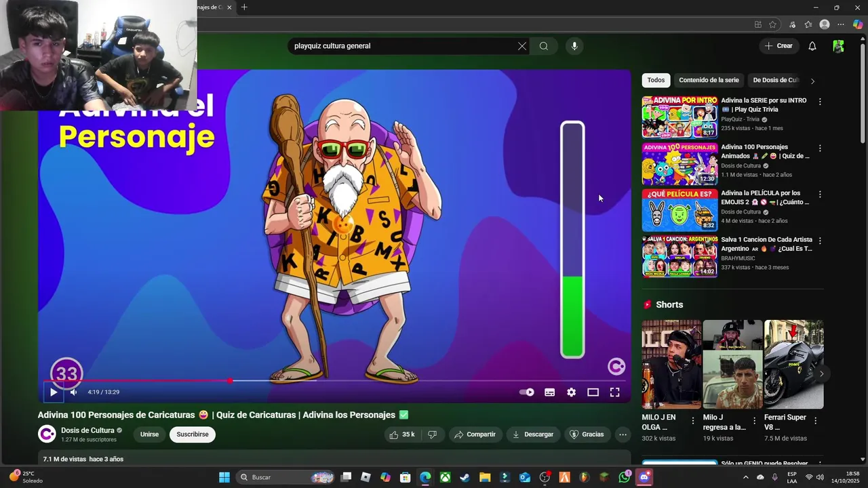The width and height of the screenshot is (868, 488).
Task: Open the Edge favorites list icon
Action: coord(808,24)
